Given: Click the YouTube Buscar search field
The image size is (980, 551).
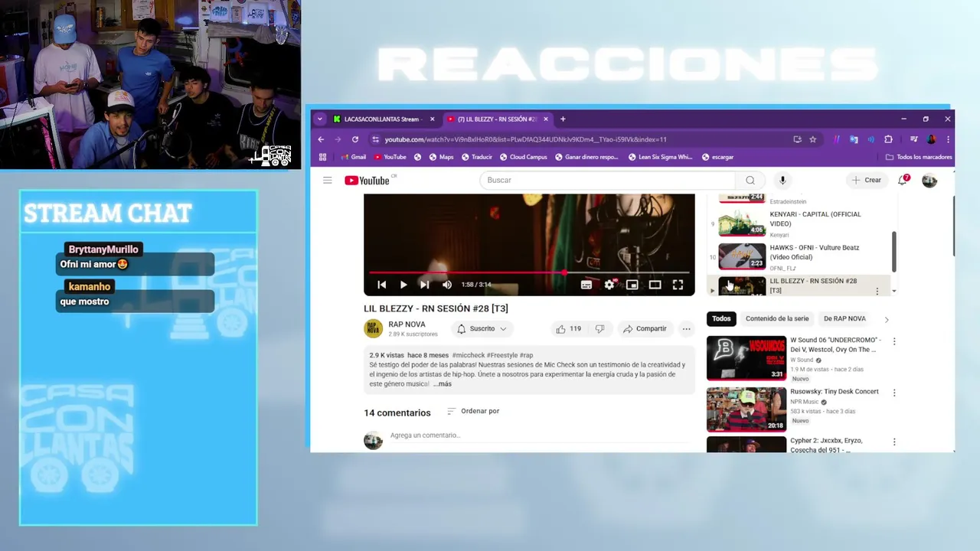Looking at the screenshot, I should pos(609,180).
